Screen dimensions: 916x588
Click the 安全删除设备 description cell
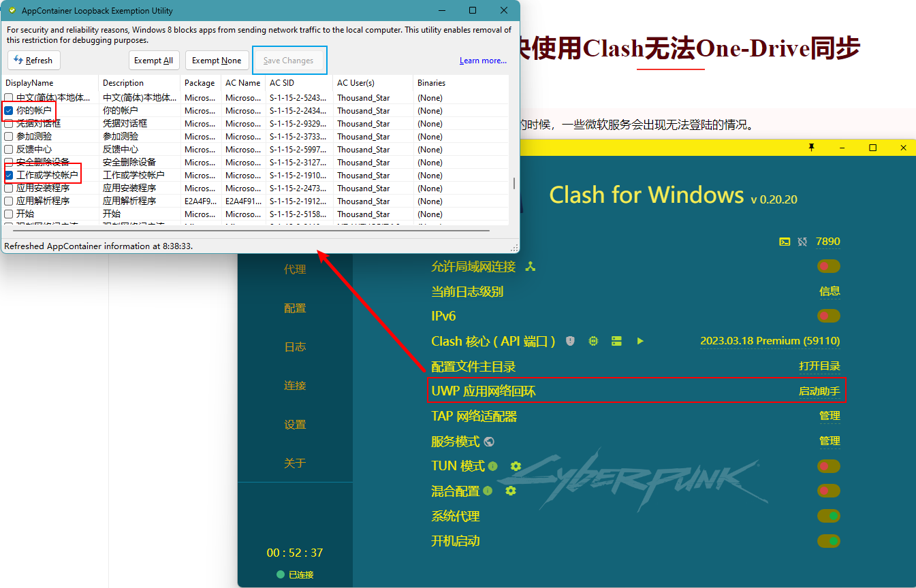coord(129,162)
